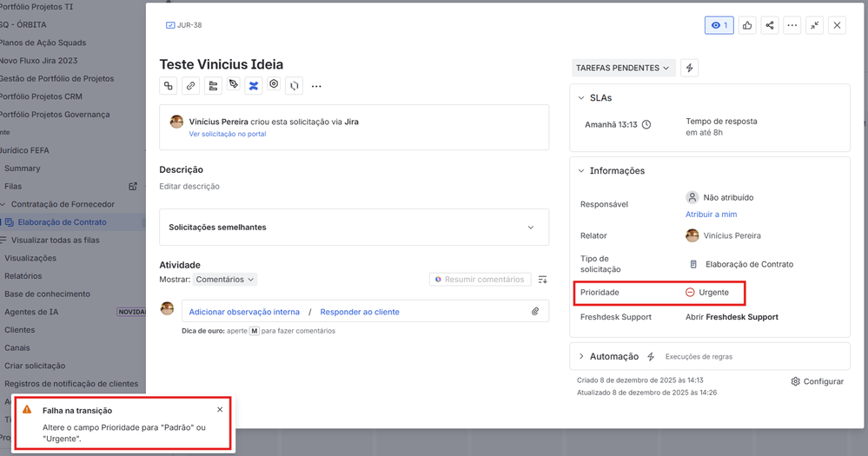
Task: Open Visualizações in sidebar
Action: point(30,258)
